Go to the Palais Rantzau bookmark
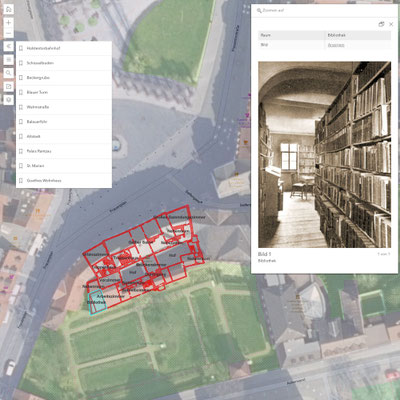The width and height of the screenshot is (400, 400). (64, 151)
